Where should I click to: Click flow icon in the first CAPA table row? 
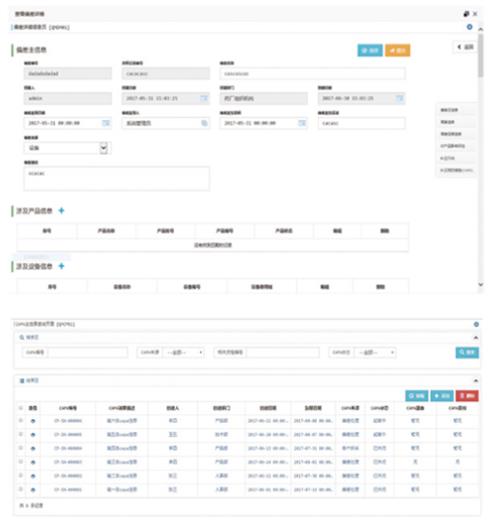pos(33,421)
